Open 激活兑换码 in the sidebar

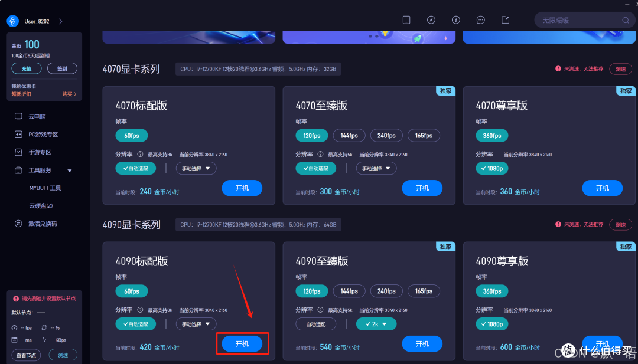coord(43,224)
